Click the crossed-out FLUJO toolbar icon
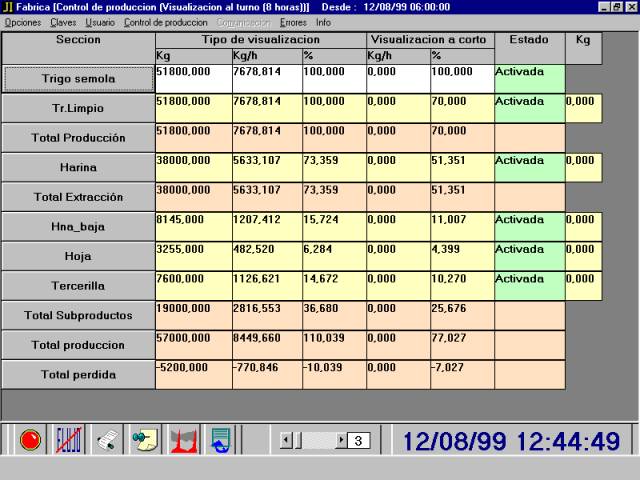The image size is (640, 480). [x=69, y=440]
